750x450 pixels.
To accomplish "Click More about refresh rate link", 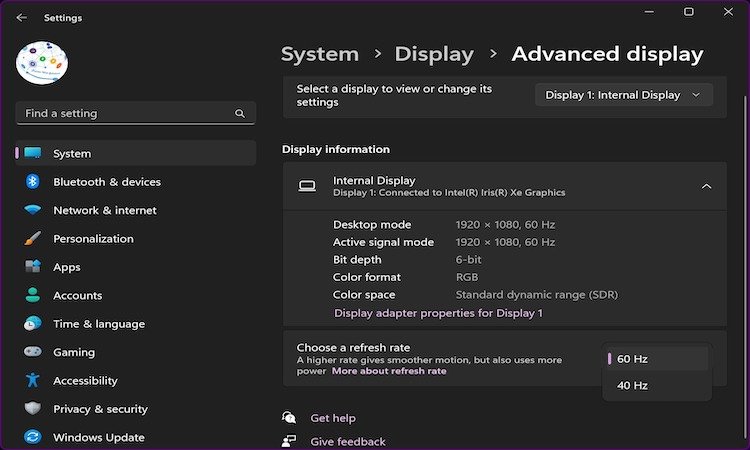I will tap(389, 371).
